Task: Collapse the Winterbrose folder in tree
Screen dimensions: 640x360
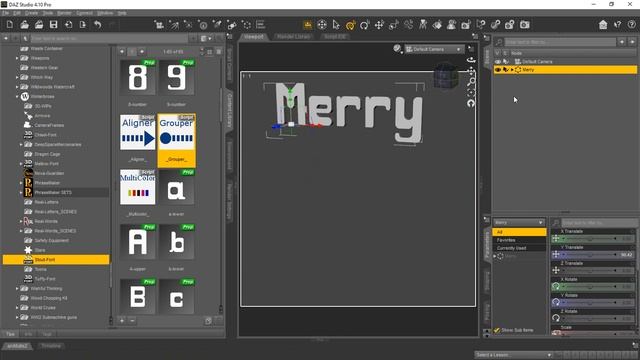Action: [17, 97]
